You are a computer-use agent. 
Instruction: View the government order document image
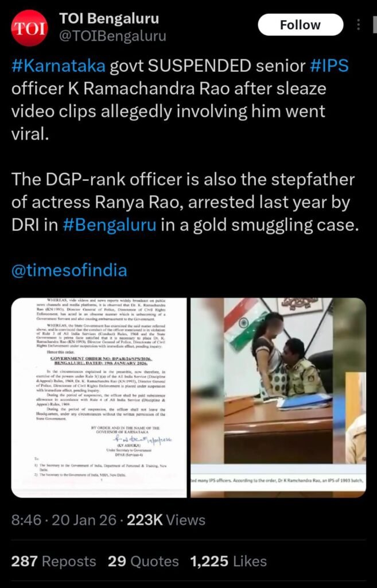coord(99,398)
